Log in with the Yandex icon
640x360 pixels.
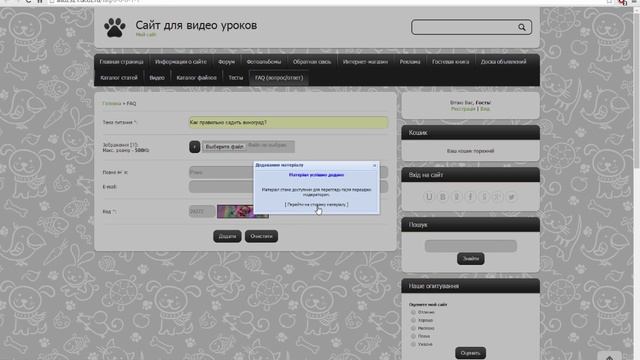coord(484,197)
